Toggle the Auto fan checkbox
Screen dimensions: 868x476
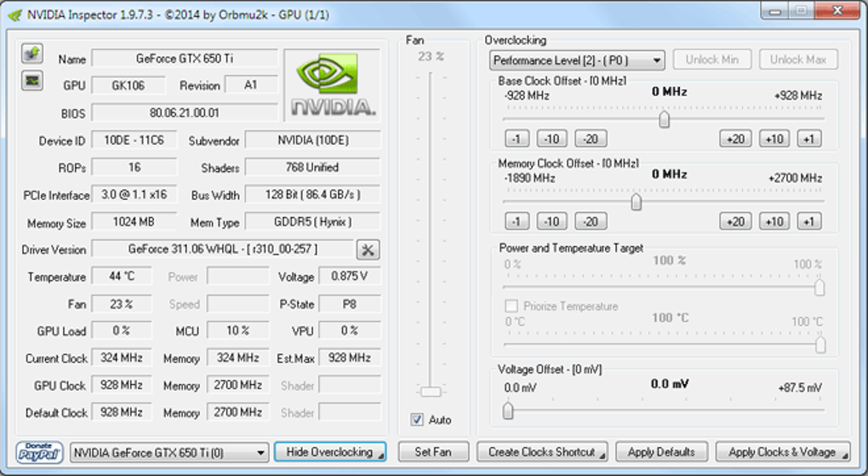point(417,420)
